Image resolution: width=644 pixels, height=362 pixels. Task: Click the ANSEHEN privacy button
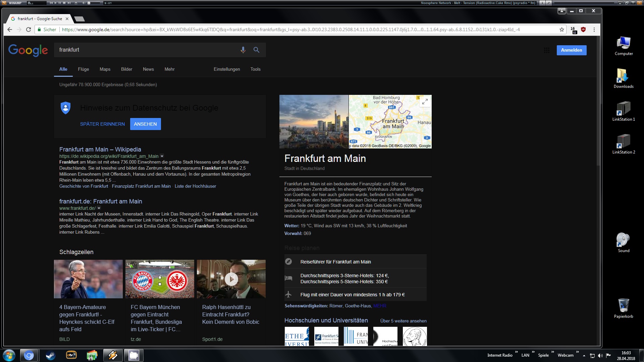pyautogui.click(x=145, y=124)
